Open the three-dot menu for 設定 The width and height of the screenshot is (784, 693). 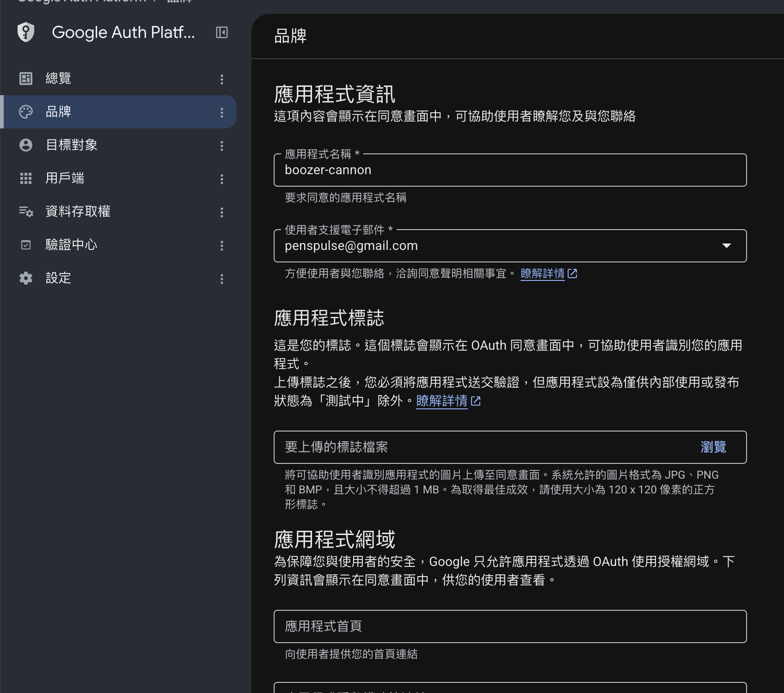pos(222,279)
